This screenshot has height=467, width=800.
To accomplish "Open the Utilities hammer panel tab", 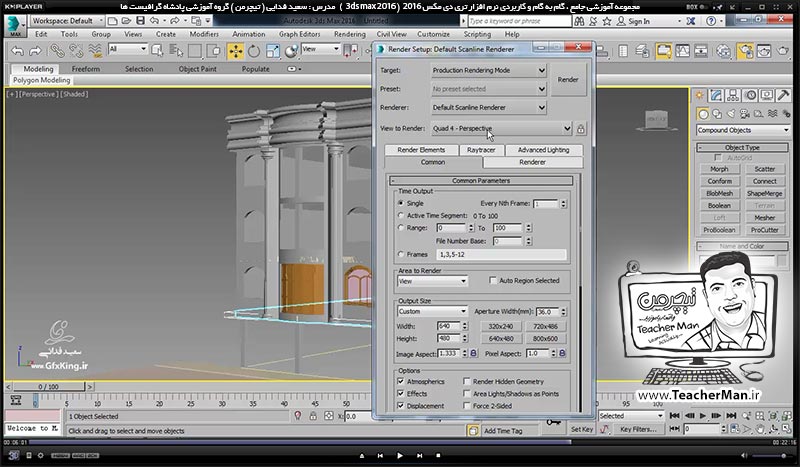I will (x=783, y=95).
